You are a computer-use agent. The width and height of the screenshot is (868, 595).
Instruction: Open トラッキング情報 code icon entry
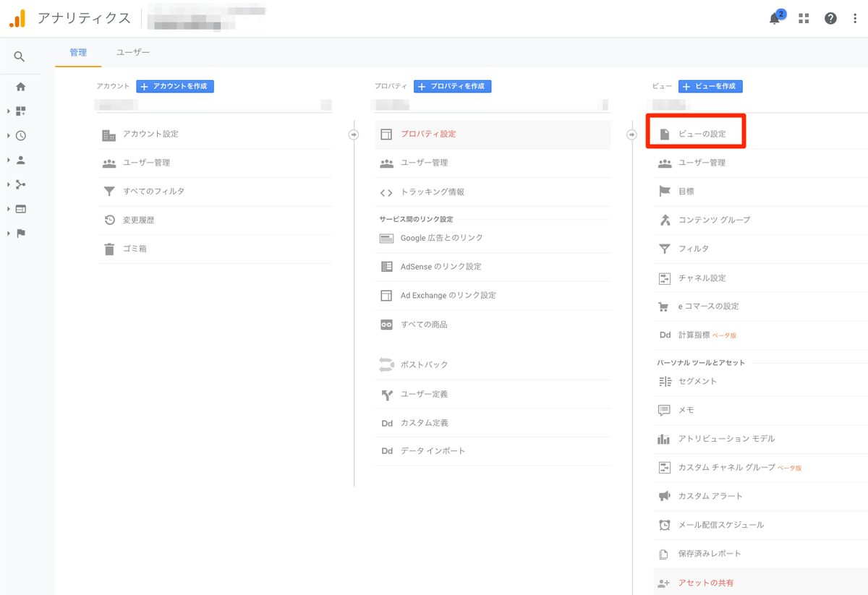pyautogui.click(x=493, y=192)
